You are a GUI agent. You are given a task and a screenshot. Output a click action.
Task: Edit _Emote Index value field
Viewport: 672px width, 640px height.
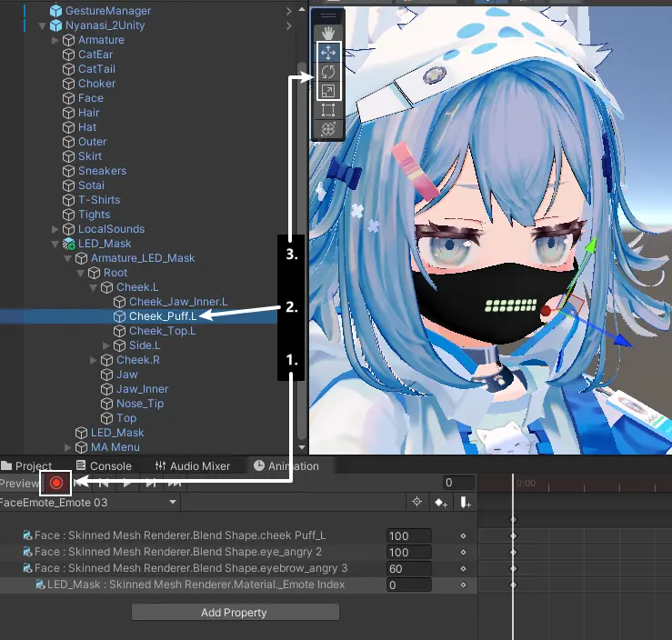(409, 585)
